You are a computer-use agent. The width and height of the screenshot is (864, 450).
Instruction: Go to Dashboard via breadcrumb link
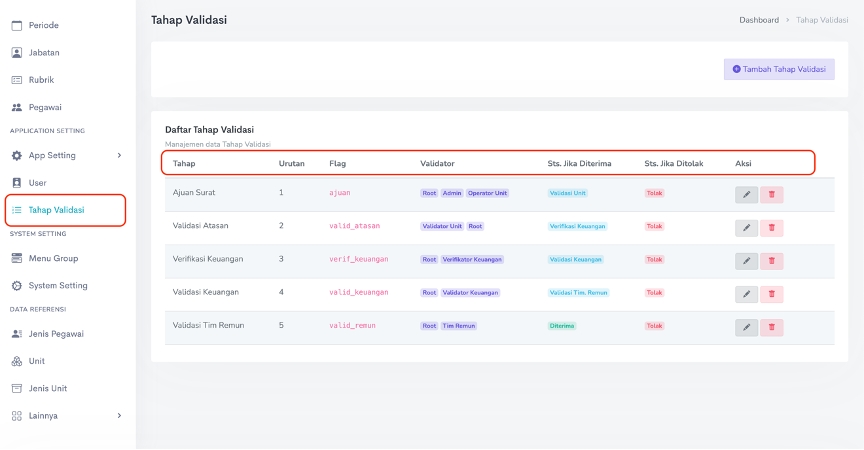point(759,20)
